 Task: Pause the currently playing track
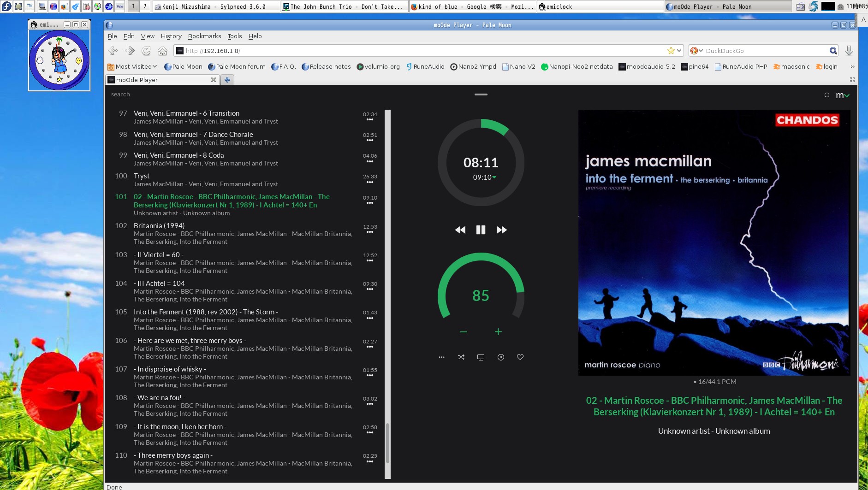[481, 230]
